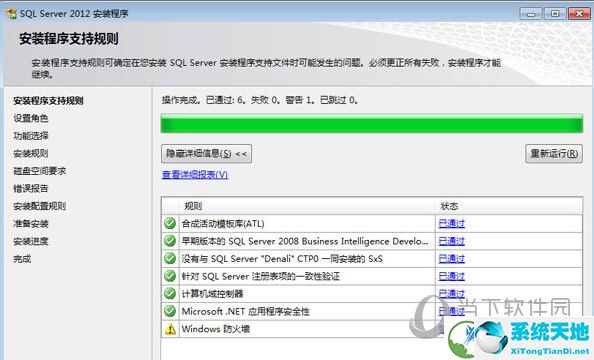Click the green check icon beside 计算机域控制器
Image resolution: width=594 pixels, height=360 pixels.
170,293
